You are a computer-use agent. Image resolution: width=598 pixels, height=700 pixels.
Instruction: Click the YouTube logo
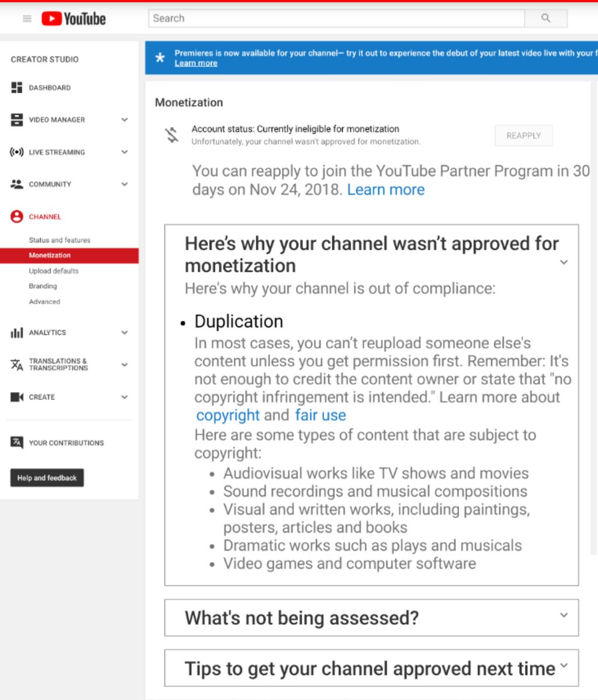(74, 19)
